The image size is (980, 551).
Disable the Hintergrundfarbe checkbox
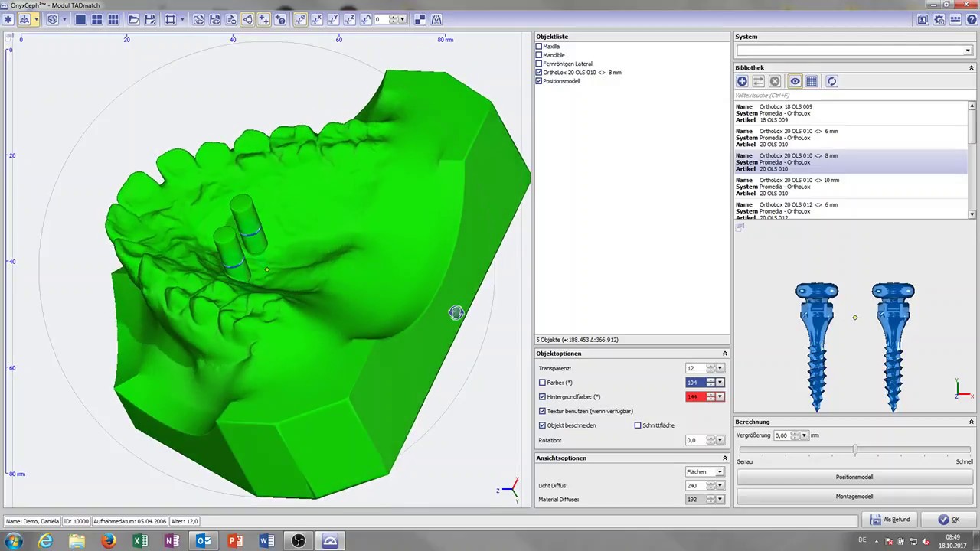543,397
